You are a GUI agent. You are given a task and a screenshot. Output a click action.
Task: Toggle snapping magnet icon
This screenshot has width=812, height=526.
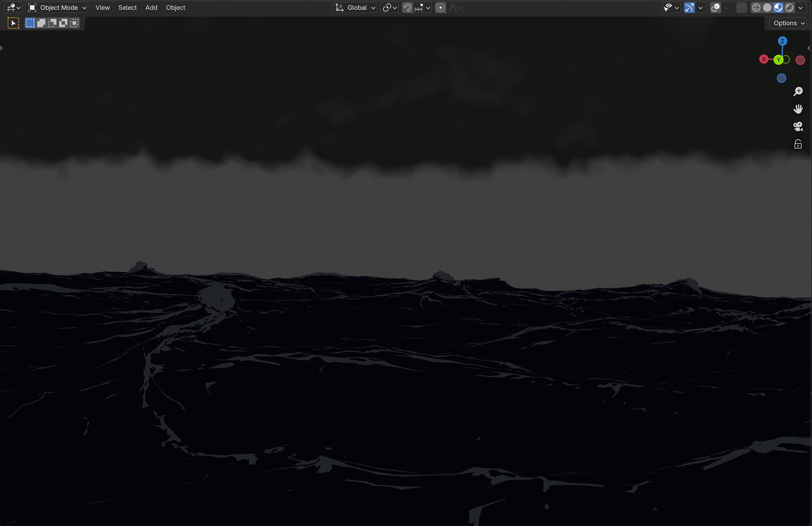tap(407, 8)
